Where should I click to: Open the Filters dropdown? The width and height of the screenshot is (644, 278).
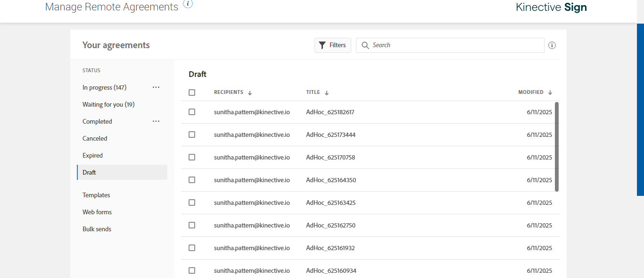333,45
